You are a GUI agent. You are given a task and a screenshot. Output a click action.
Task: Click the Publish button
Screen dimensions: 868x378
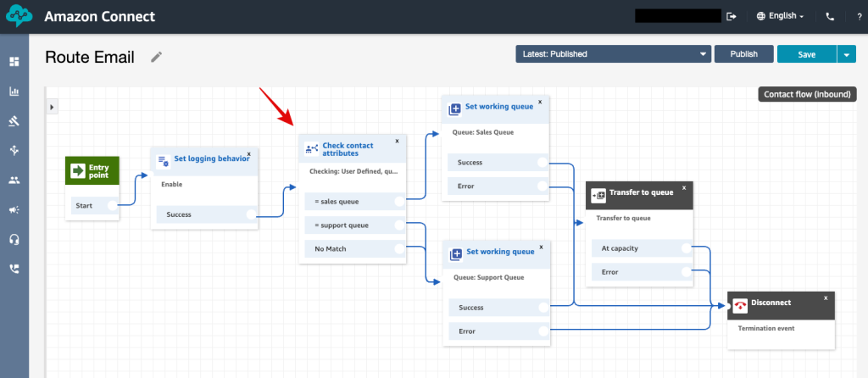click(743, 54)
